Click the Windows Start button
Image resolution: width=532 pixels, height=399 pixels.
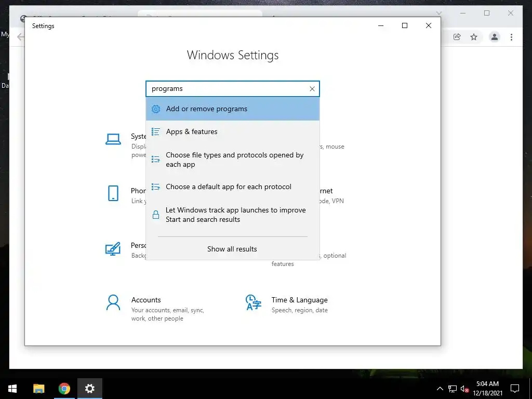tap(12, 389)
